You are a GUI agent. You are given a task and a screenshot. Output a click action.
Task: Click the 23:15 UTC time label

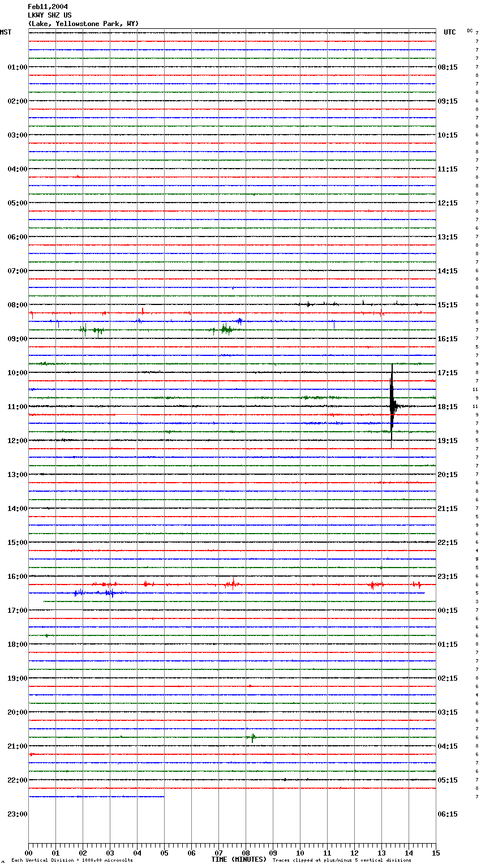(x=448, y=577)
